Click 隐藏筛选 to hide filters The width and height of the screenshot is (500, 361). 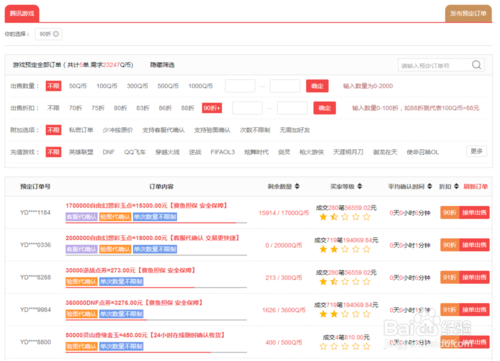click(x=162, y=65)
